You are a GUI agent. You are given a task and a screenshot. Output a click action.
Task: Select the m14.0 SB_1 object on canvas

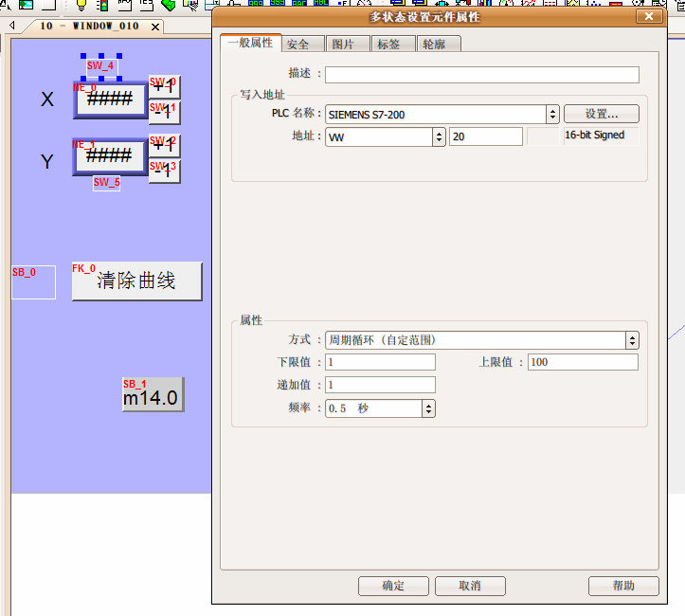tap(152, 396)
